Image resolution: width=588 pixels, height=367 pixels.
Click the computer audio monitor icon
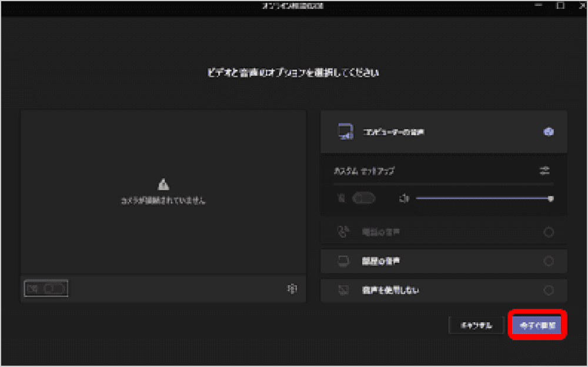click(345, 132)
